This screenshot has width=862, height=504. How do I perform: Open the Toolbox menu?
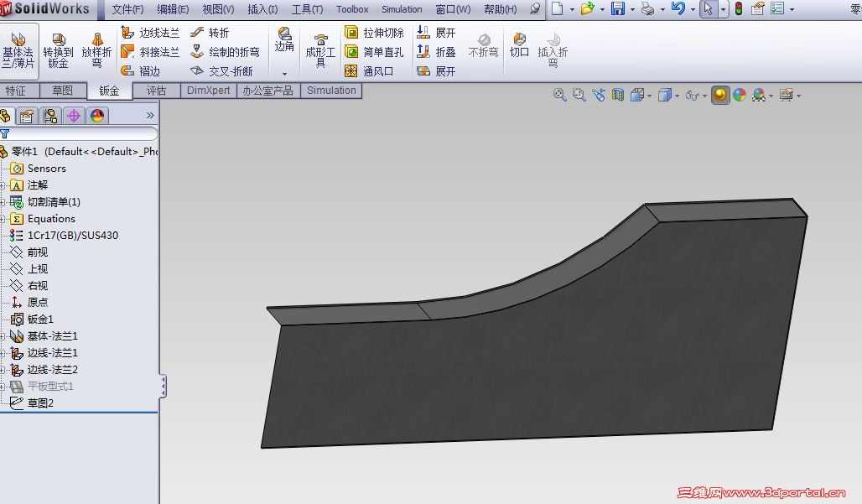(x=352, y=9)
